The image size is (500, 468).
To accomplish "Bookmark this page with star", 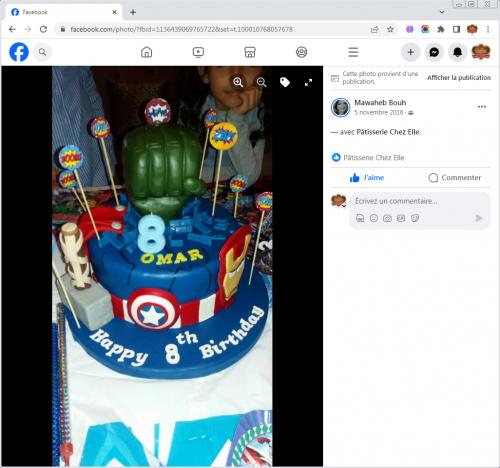I will pyautogui.click(x=390, y=29).
